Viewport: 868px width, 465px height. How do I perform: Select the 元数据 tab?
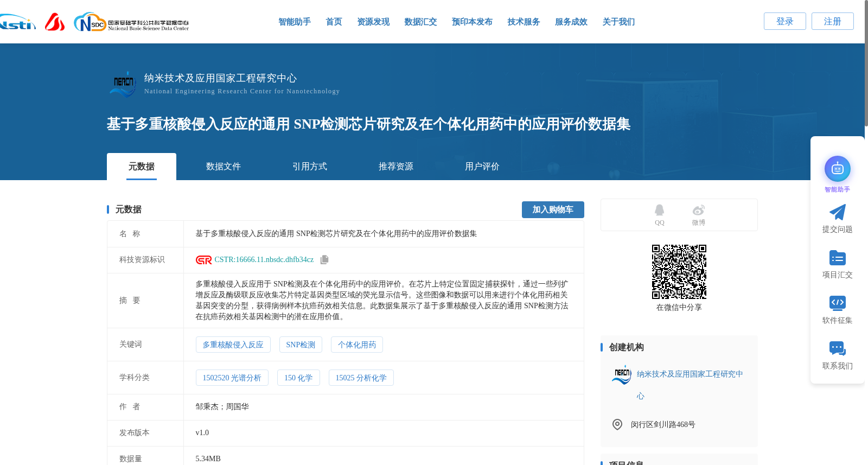(142, 167)
